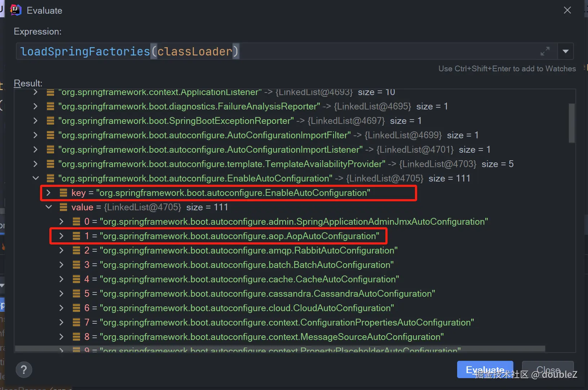Select the CloudAutoConfiguration item text
The width and height of the screenshot is (588, 390).
(239, 308)
